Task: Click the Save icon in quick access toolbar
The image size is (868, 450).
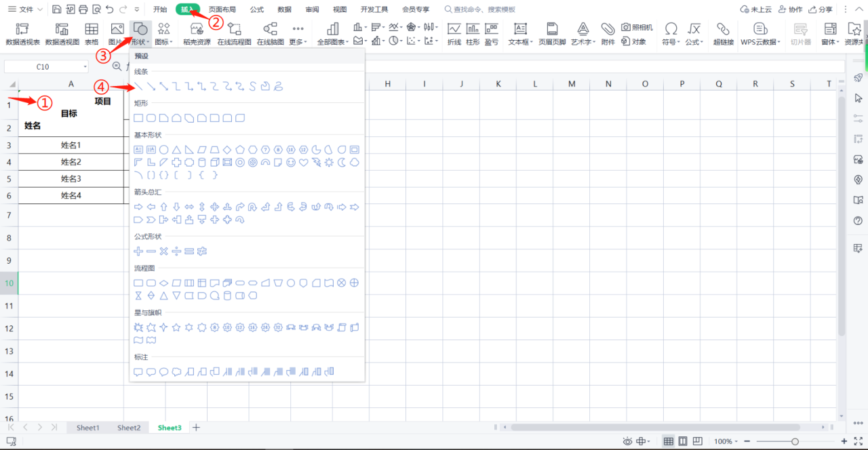Action: click(x=57, y=9)
